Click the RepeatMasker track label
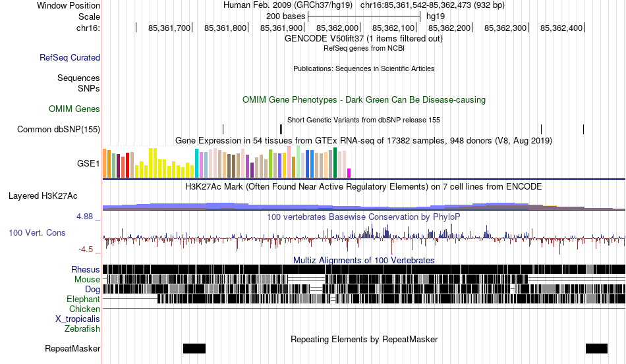 coord(72,348)
